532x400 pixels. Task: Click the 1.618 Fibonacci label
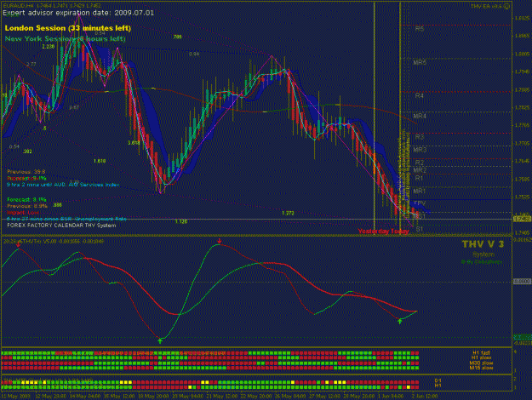pos(100,161)
